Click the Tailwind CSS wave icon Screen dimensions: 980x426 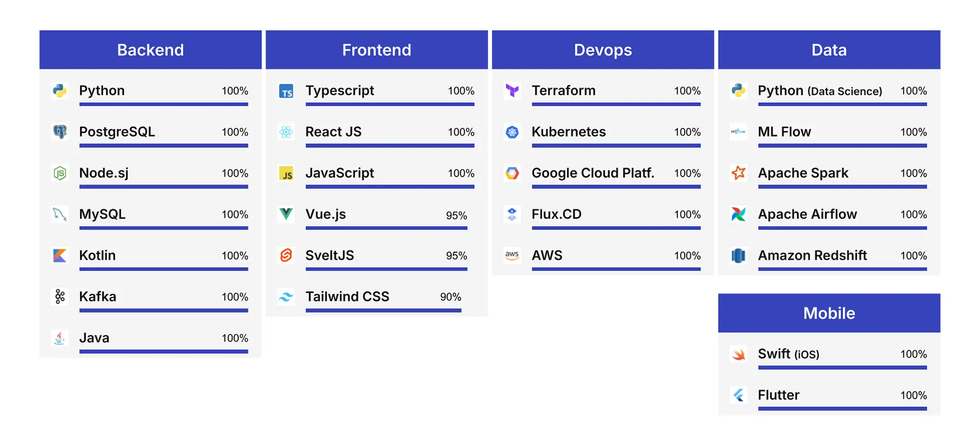286,297
